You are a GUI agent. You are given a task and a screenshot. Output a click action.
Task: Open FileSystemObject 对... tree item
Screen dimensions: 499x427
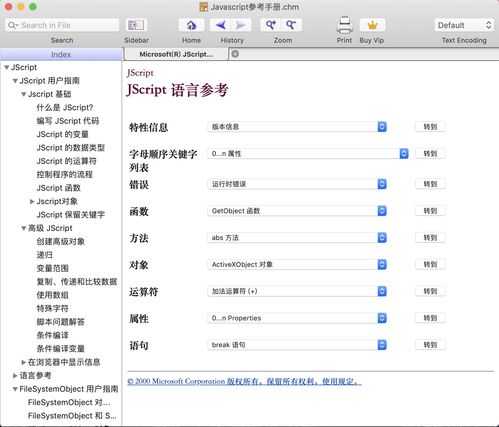click(x=69, y=402)
